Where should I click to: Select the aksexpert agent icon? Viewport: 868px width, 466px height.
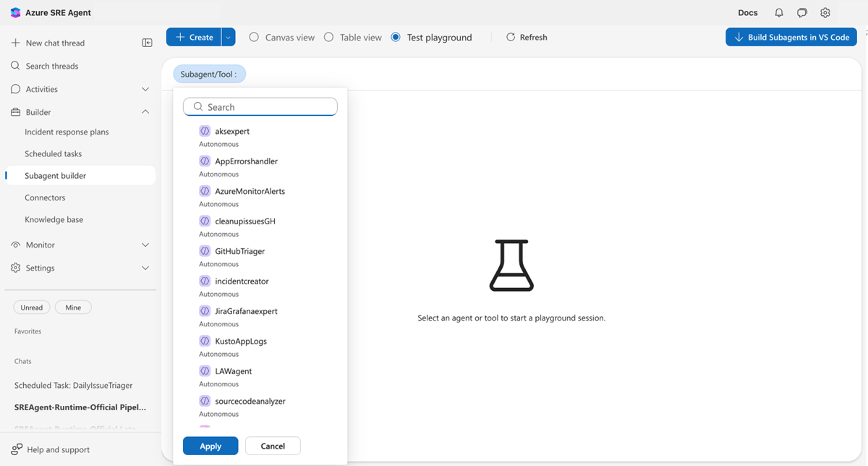coord(203,131)
